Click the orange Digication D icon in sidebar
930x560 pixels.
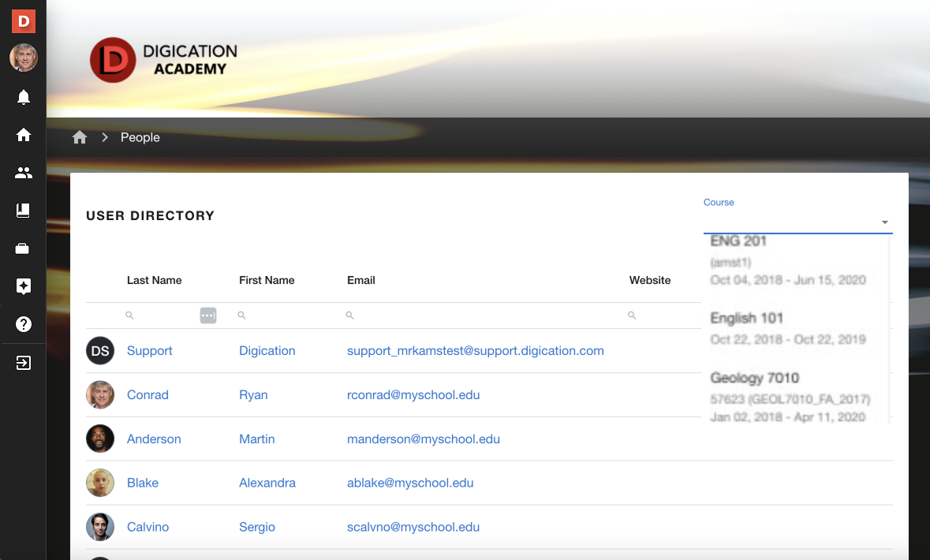(24, 21)
